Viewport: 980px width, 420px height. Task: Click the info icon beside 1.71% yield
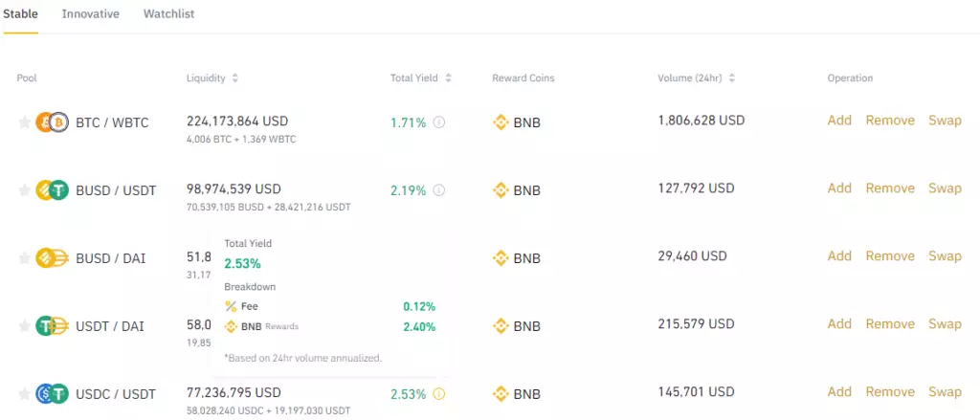point(439,122)
